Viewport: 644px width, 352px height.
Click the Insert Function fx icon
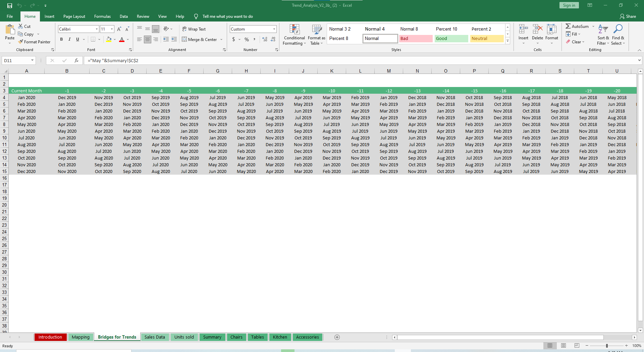76,60
